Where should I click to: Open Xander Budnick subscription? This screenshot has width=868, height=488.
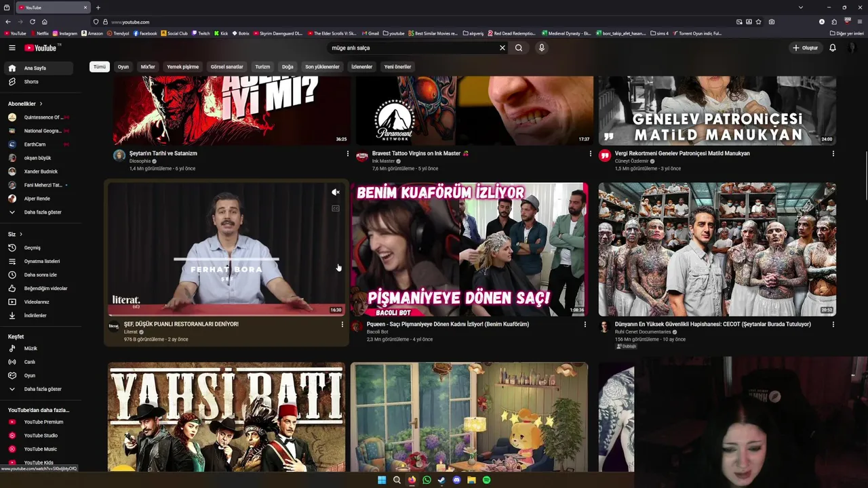tap(38, 171)
